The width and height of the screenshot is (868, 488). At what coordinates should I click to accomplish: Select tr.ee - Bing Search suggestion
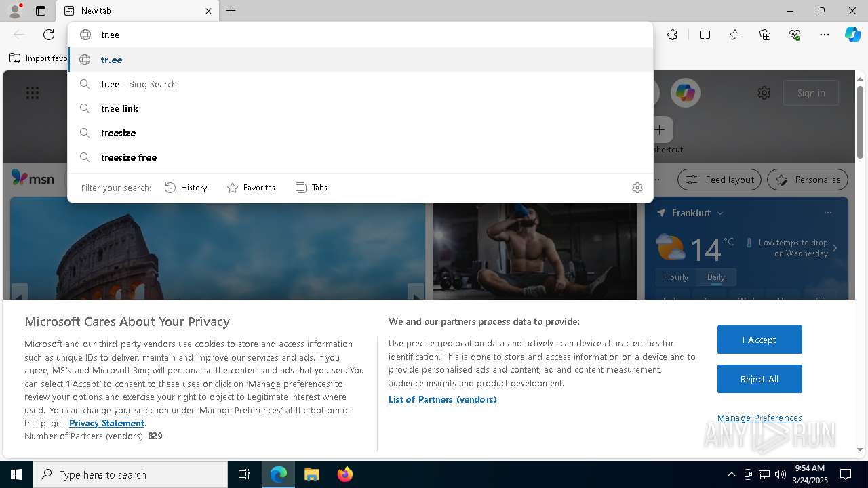click(360, 84)
